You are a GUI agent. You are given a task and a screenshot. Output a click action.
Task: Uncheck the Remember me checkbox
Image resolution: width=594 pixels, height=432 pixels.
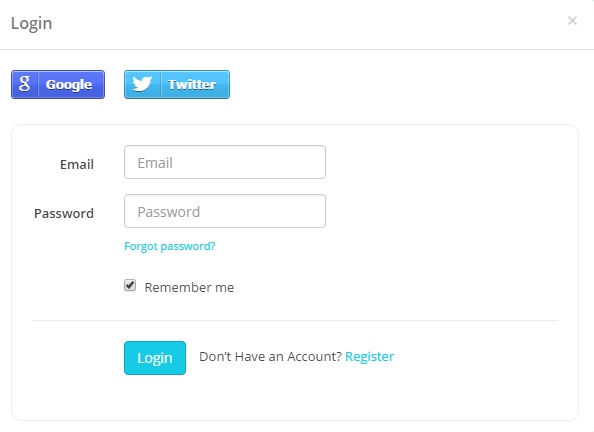click(x=130, y=285)
